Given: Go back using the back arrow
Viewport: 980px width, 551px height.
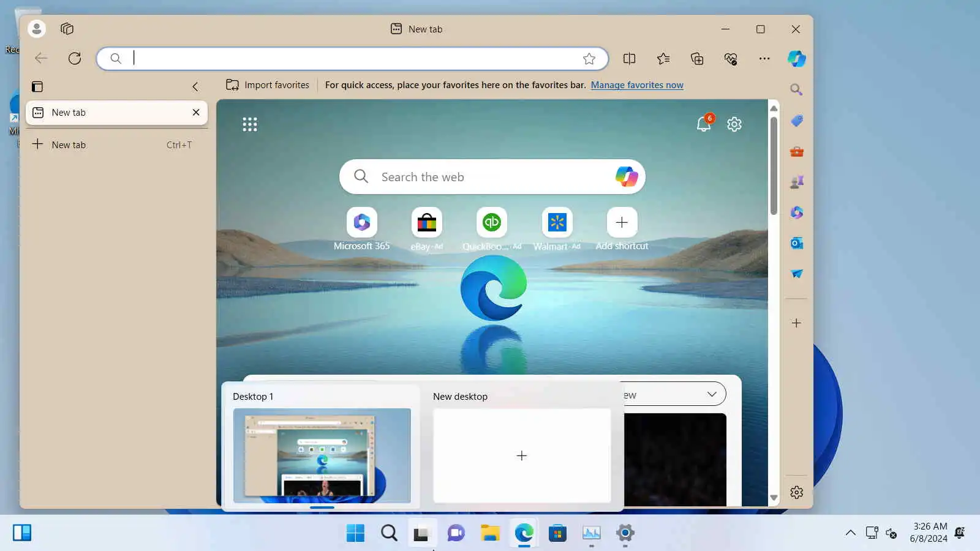Looking at the screenshot, I should [x=41, y=58].
